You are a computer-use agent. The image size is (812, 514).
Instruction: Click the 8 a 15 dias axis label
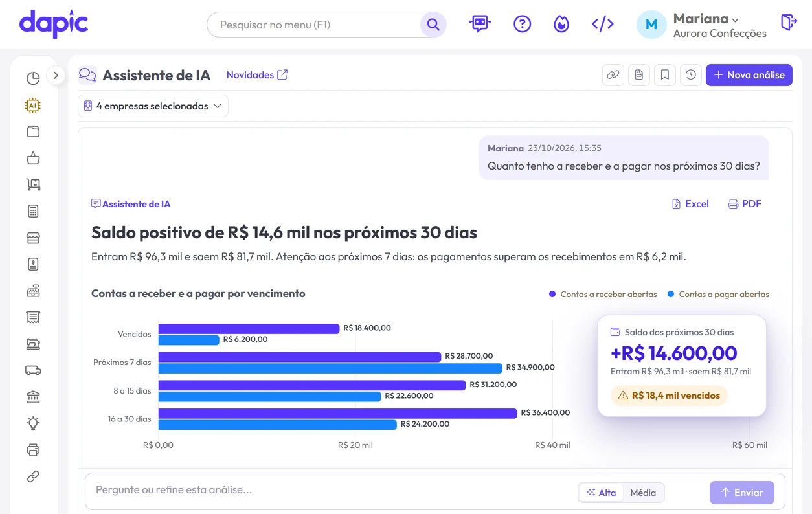(132, 390)
